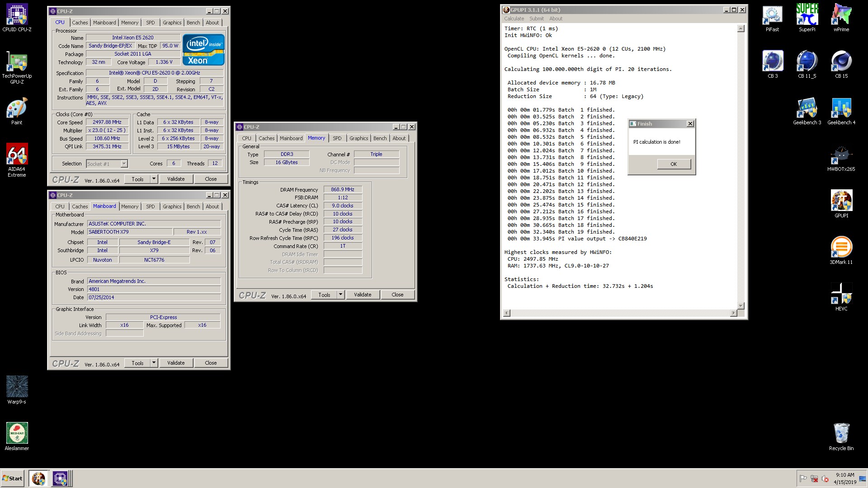Click Close button in Memory CPU-Z window
This screenshot has height=488, width=868.
(x=397, y=295)
